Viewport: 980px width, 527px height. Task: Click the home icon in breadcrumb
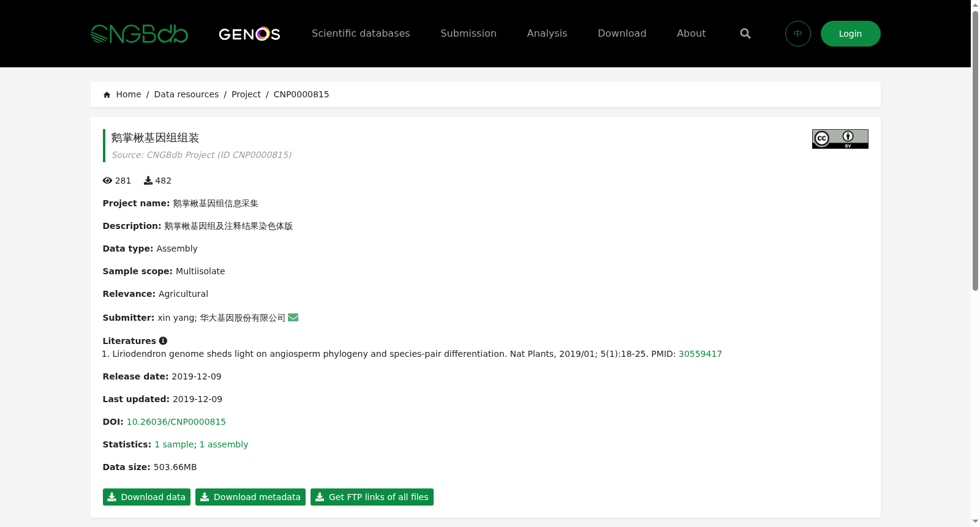(107, 95)
